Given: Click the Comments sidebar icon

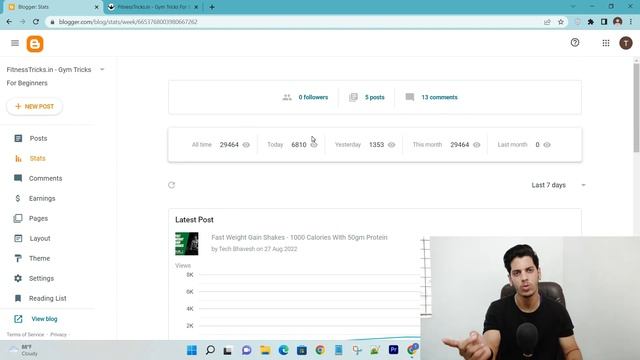Looking at the screenshot, I should (x=18, y=178).
